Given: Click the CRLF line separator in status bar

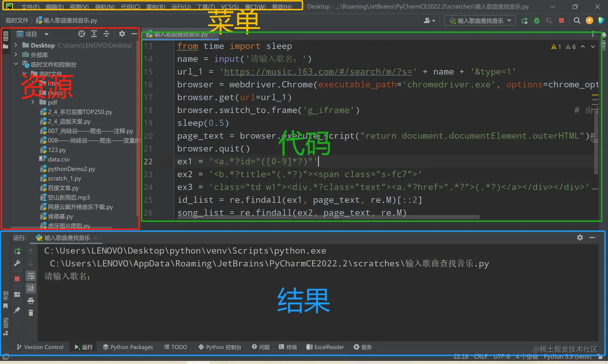Looking at the screenshot, I should 481,356.
